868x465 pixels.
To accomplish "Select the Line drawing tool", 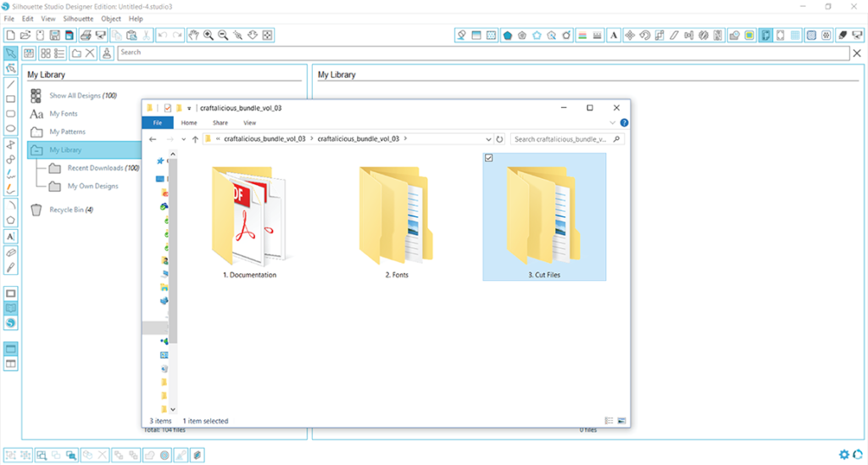I will tap(10, 84).
